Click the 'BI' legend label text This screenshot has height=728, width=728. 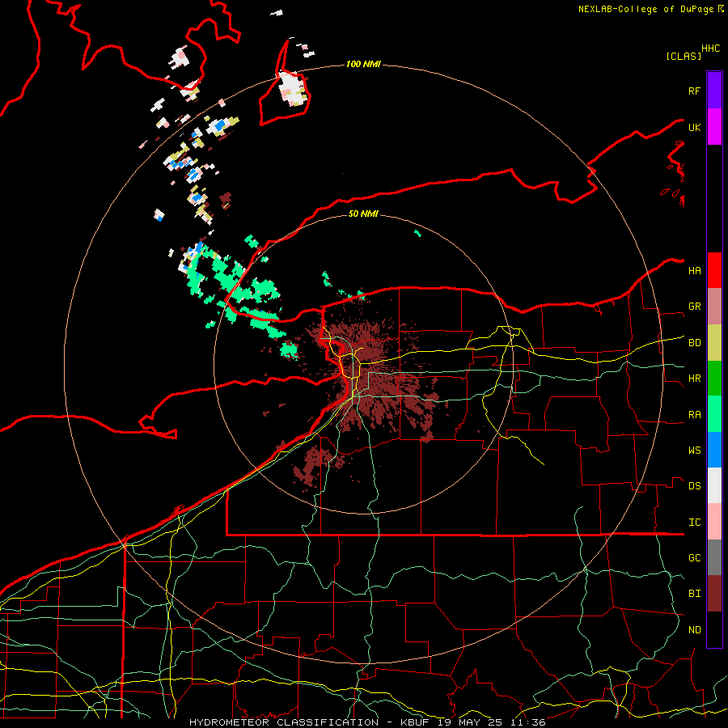pyautogui.click(x=694, y=594)
